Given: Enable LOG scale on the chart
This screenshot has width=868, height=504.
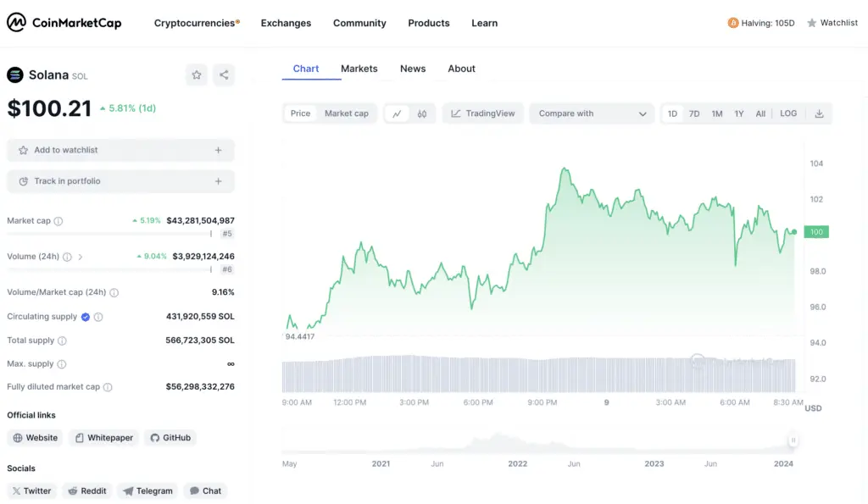Looking at the screenshot, I should (x=787, y=113).
